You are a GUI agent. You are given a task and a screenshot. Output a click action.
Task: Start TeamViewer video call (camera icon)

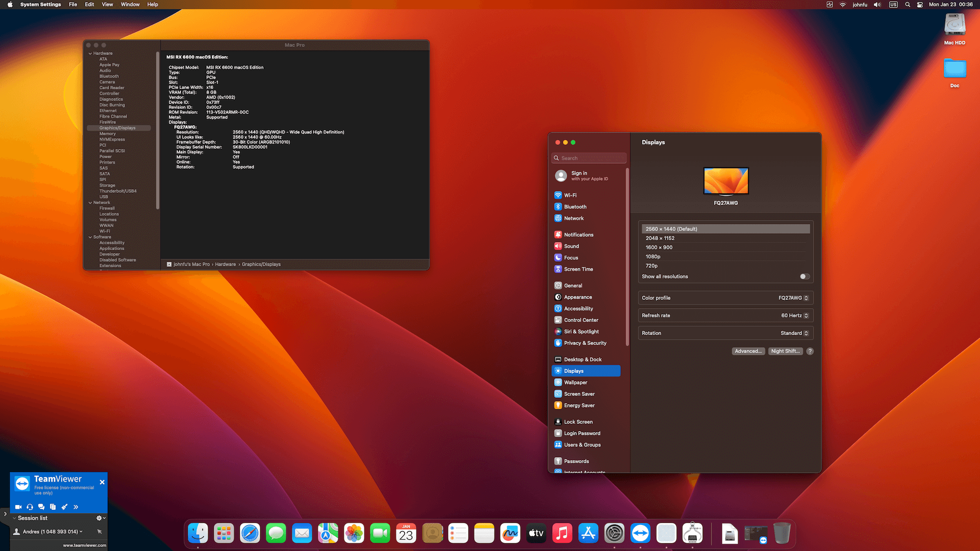[x=18, y=507]
